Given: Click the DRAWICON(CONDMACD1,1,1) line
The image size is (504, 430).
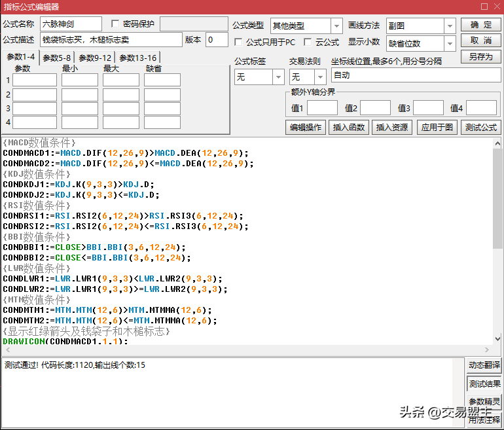Looking at the screenshot, I should [65, 341].
